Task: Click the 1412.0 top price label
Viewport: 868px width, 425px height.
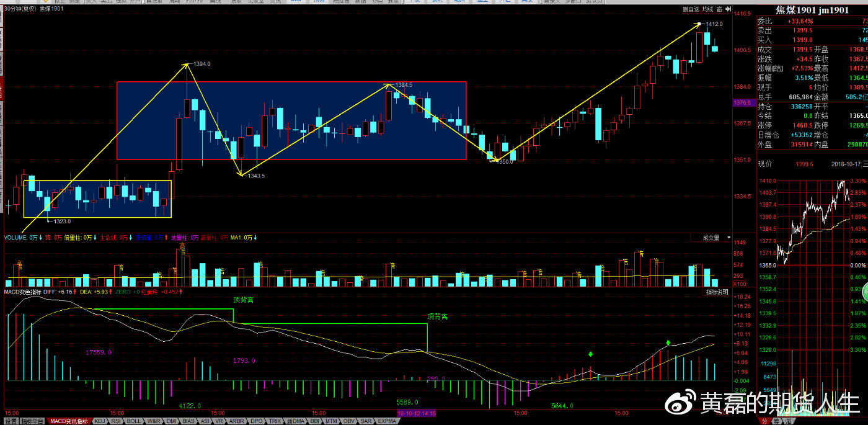Action: [714, 24]
